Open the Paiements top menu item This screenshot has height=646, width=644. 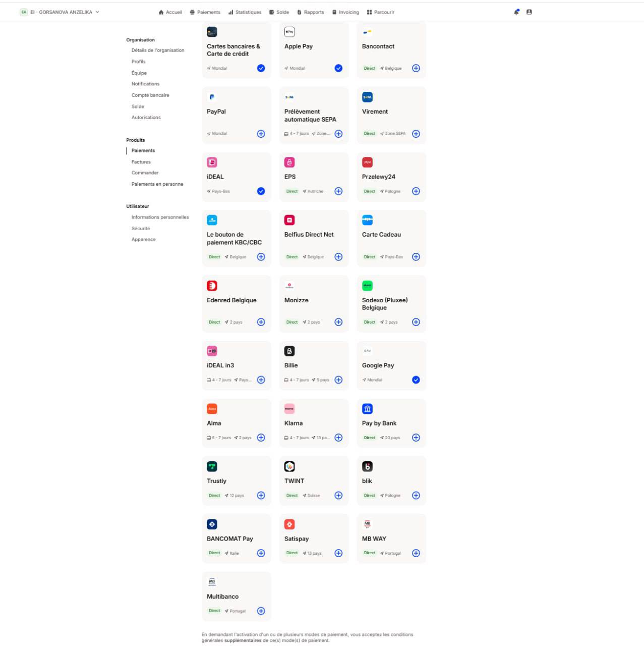point(205,12)
